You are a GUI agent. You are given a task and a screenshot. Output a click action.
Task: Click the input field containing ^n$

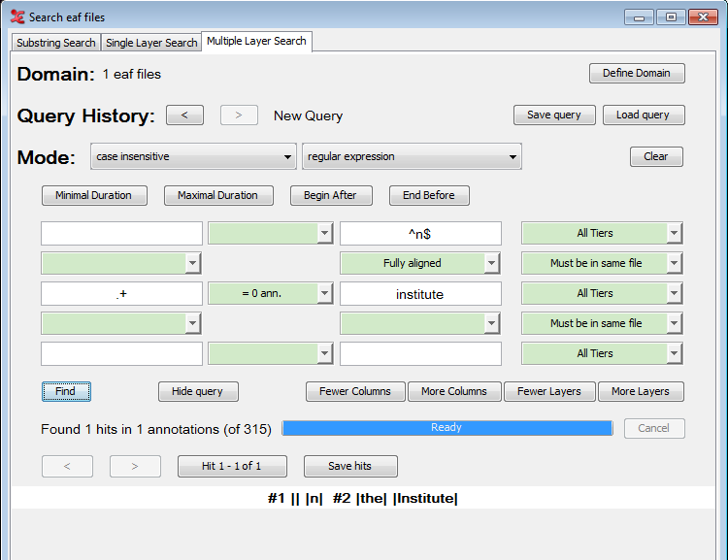point(420,233)
